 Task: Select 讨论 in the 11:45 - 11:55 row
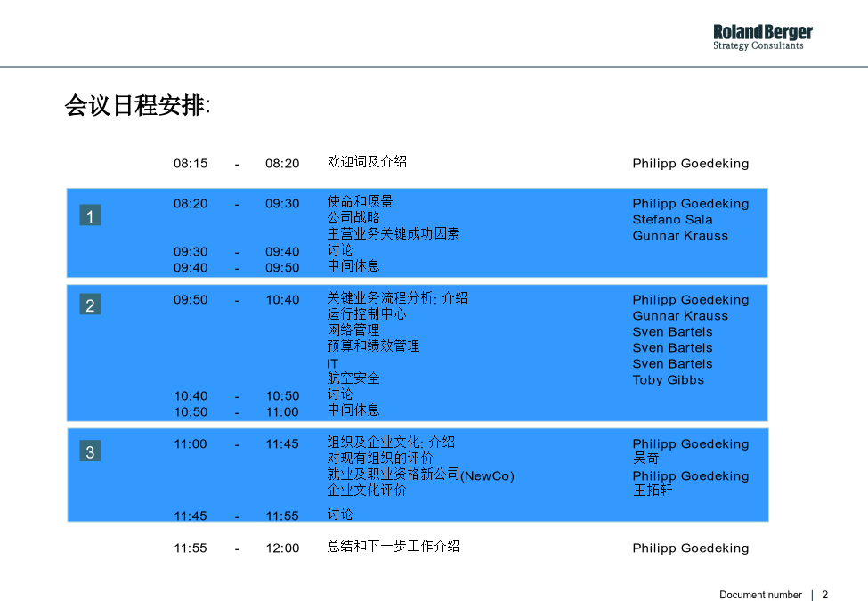[x=340, y=514]
